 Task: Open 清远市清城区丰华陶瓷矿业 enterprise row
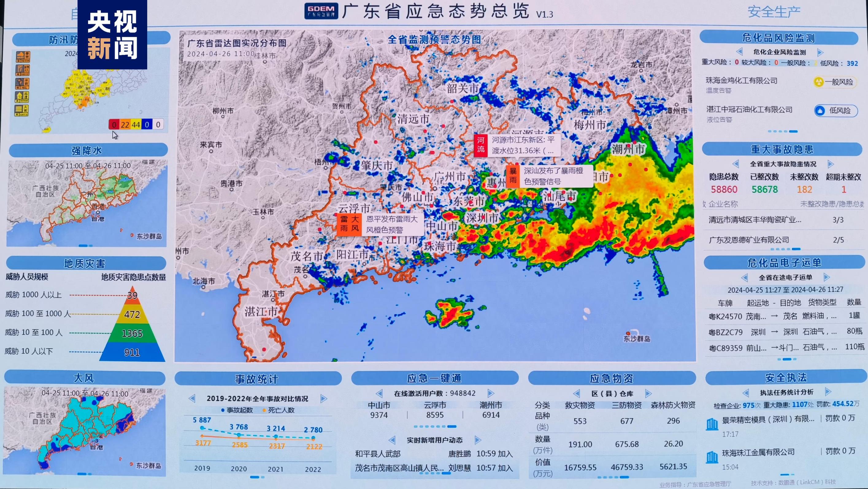(x=755, y=220)
